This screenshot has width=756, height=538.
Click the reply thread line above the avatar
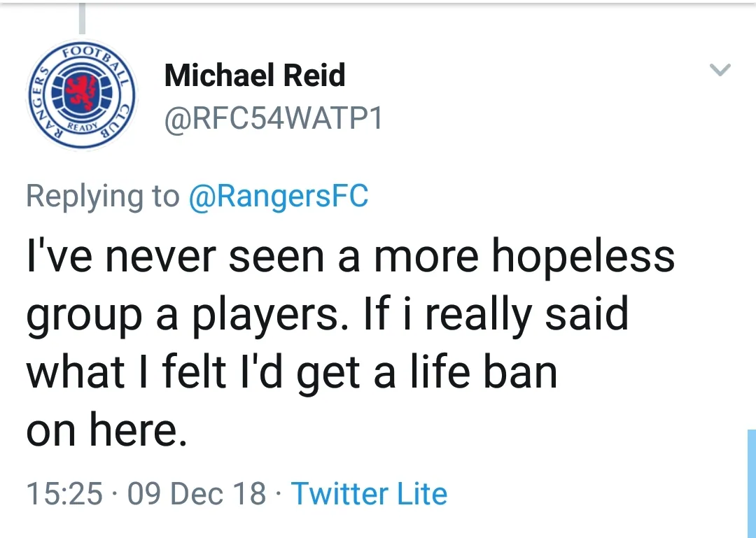click(82, 17)
